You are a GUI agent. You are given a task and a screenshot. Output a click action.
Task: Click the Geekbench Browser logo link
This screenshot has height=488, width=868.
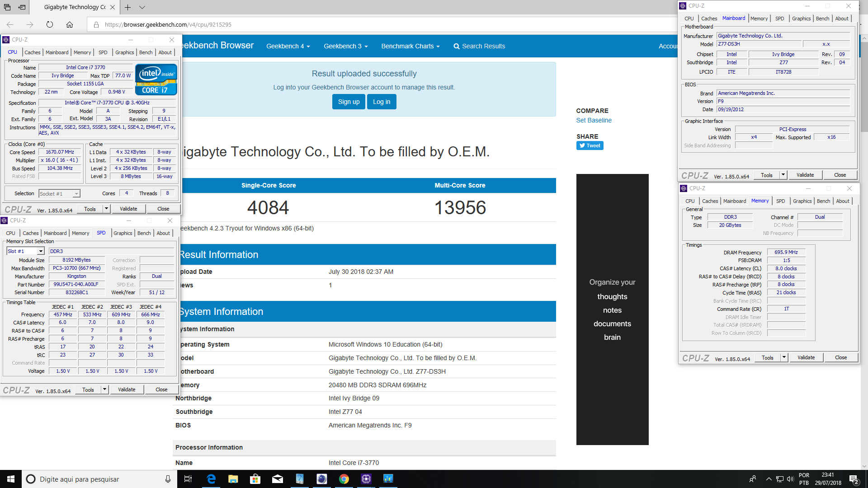coord(217,45)
